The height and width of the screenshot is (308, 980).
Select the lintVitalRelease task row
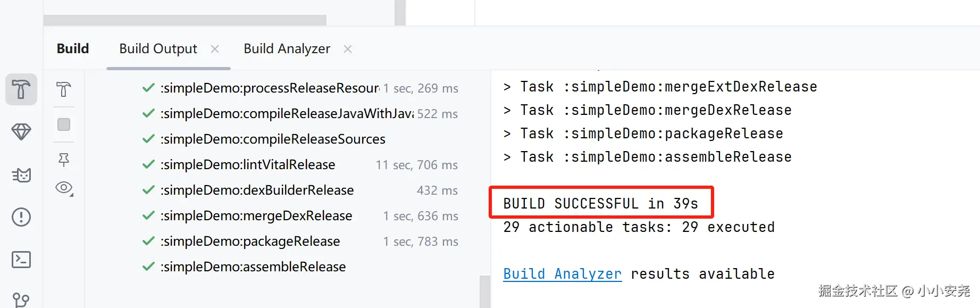[x=248, y=165]
